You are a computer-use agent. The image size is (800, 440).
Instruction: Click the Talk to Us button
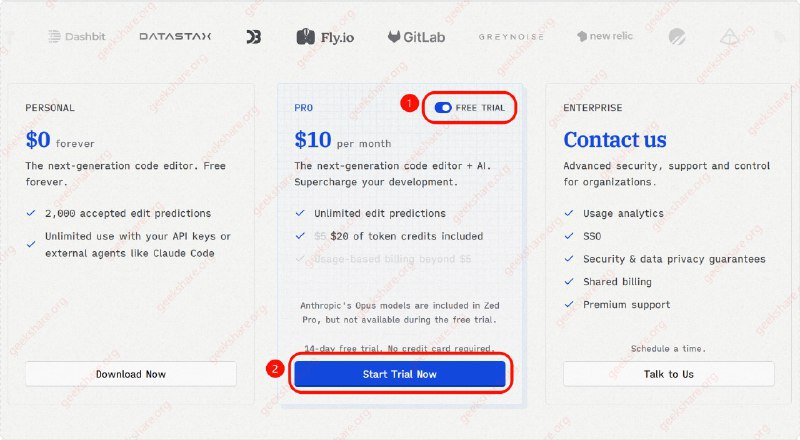click(x=668, y=374)
